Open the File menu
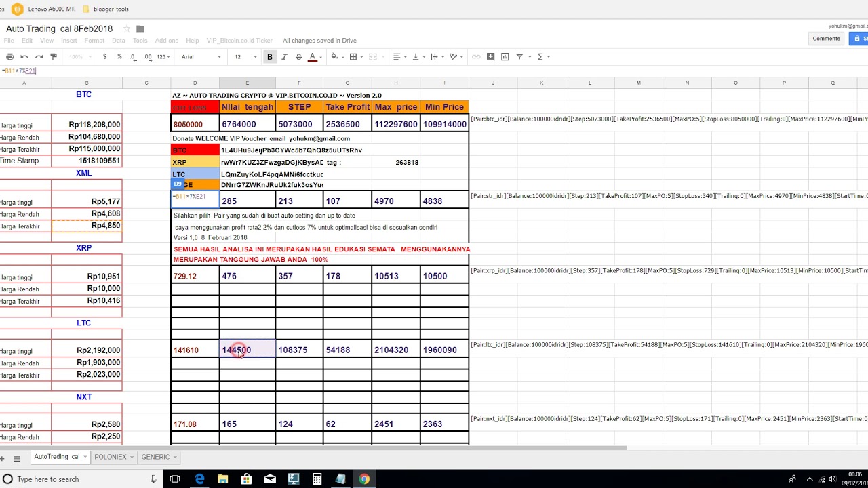The image size is (868, 488). 9,41
